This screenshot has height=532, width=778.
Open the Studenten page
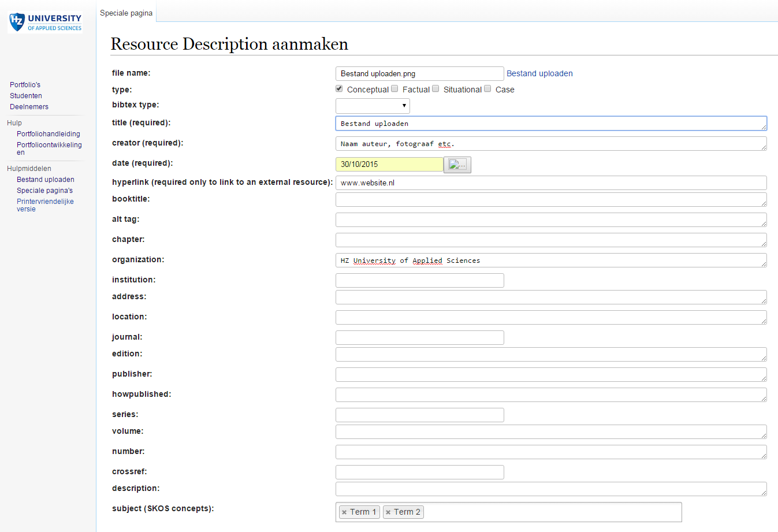(x=25, y=95)
